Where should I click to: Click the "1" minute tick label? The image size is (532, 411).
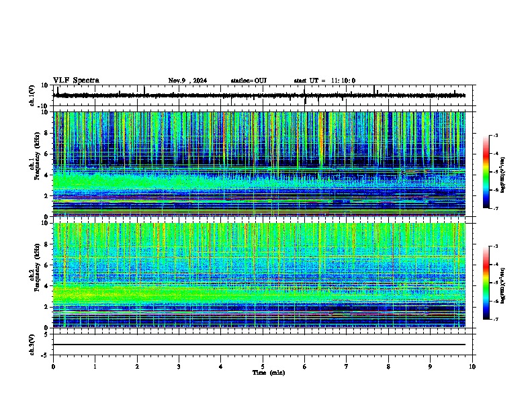(95, 367)
